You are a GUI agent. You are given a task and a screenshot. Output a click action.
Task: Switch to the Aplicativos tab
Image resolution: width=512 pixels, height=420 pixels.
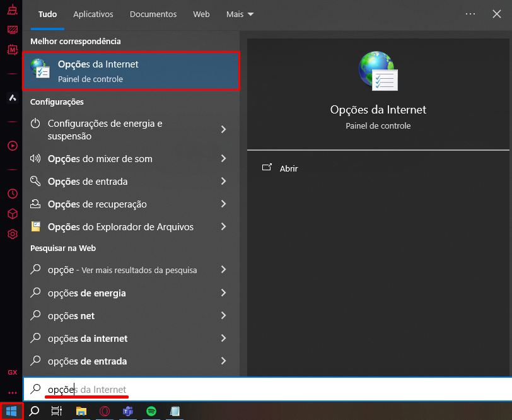pos(93,14)
